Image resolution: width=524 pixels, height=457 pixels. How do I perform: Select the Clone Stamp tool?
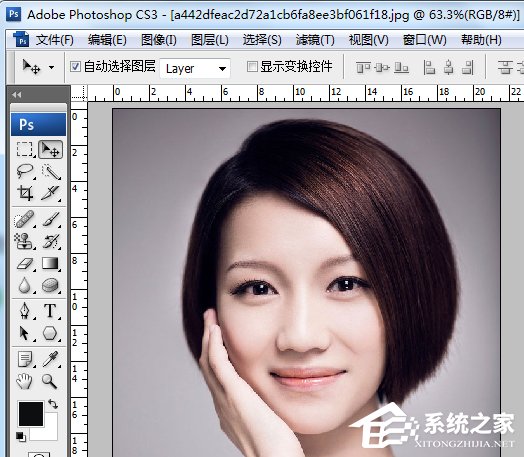tap(25, 241)
